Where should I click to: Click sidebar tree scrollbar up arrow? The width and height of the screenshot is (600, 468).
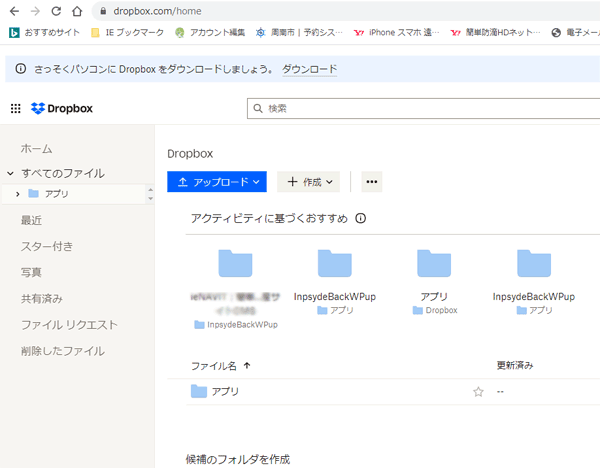click(150, 189)
